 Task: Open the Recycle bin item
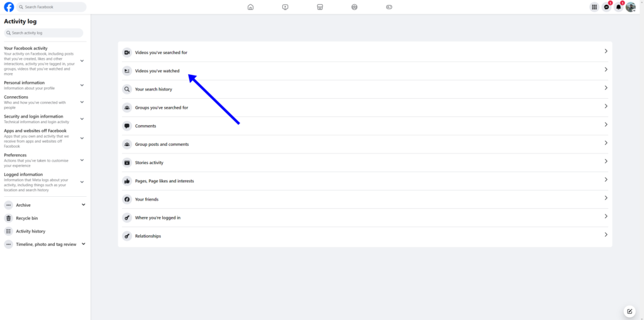(x=27, y=218)
